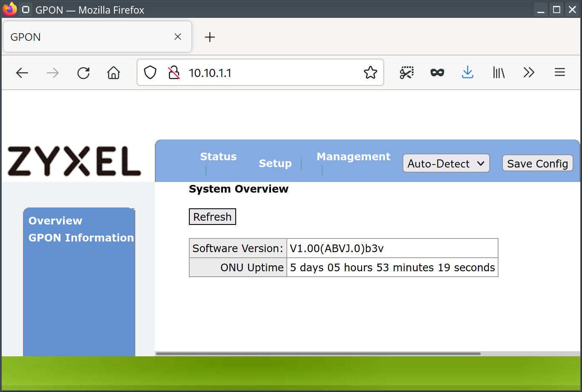Show more tools via the overflow chevron
582x392 pixels.
(x=529, y=73)
